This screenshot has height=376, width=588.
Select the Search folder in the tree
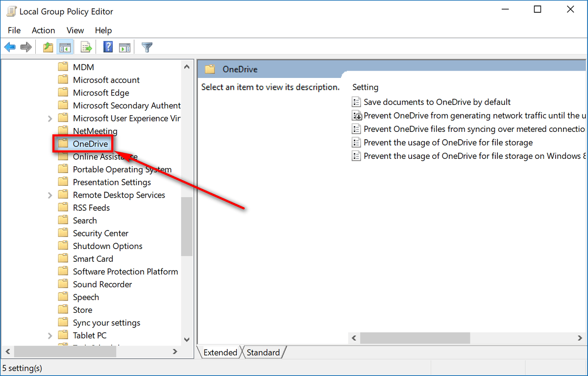pos(85,221)
